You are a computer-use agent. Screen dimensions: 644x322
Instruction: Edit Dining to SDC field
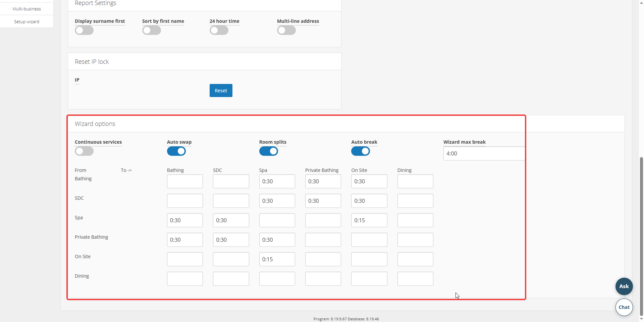point(231,279)
